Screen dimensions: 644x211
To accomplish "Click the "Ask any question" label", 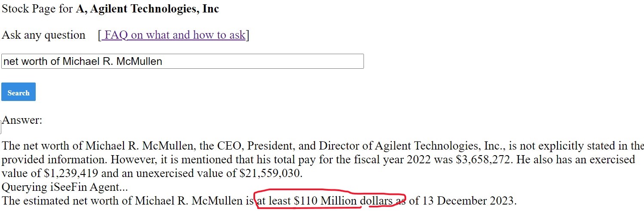I will 43,35.
